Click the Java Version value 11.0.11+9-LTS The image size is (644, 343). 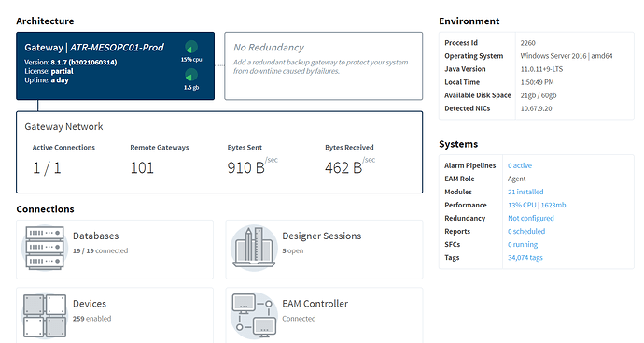541,69
